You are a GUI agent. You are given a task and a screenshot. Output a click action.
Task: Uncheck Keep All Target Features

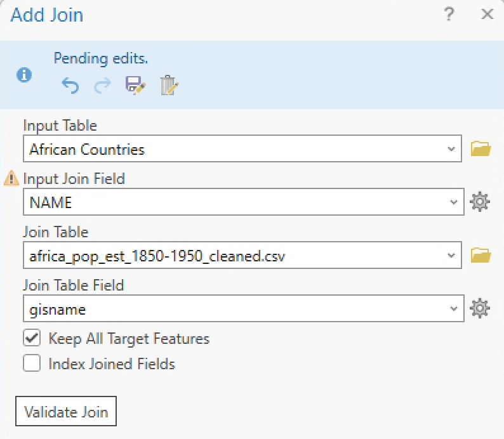tap(32, 338)
